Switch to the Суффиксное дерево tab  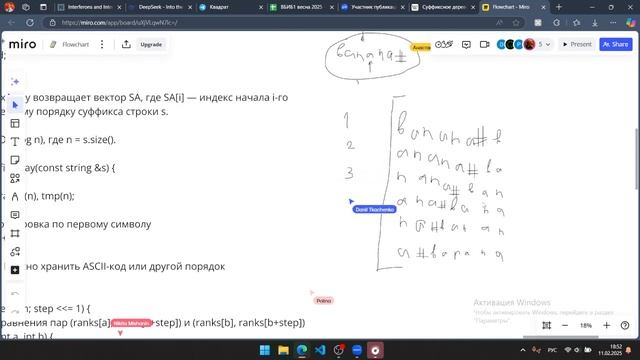tap(444, 7)
